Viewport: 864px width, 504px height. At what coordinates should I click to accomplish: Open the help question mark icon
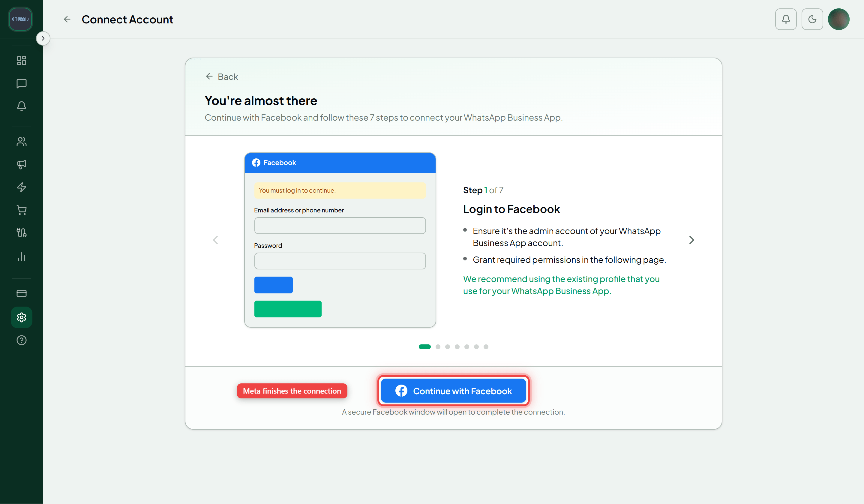[21, 340]
